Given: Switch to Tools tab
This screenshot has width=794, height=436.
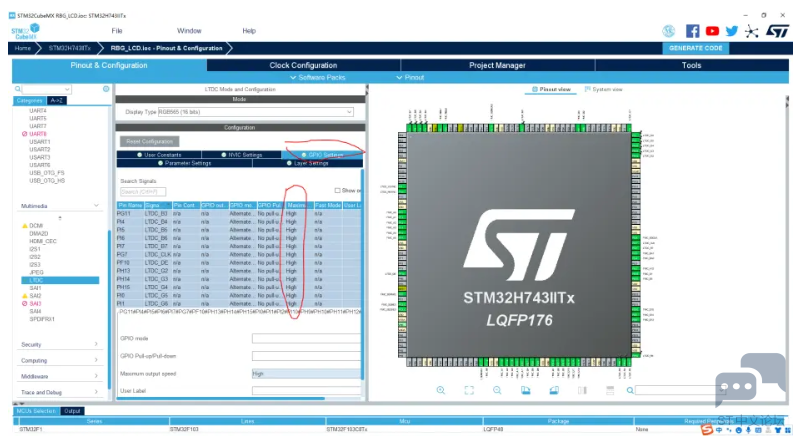Looking at the screenshot, I should pos(691,65).
